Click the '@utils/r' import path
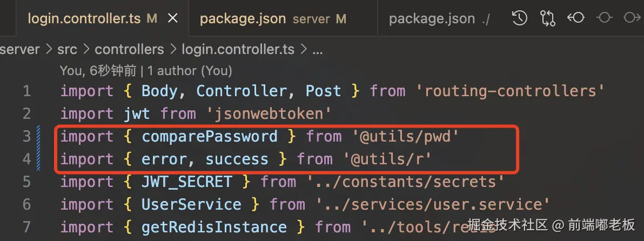 tap(388, 159)
